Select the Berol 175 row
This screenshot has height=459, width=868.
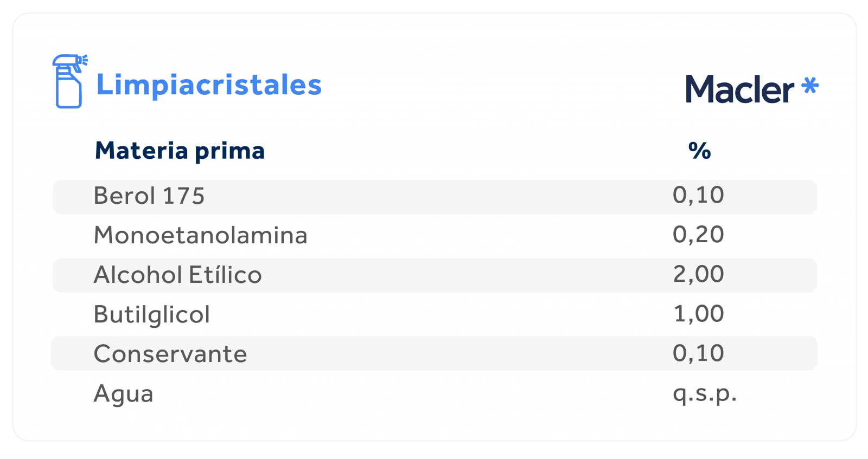(x=435, y=197)
